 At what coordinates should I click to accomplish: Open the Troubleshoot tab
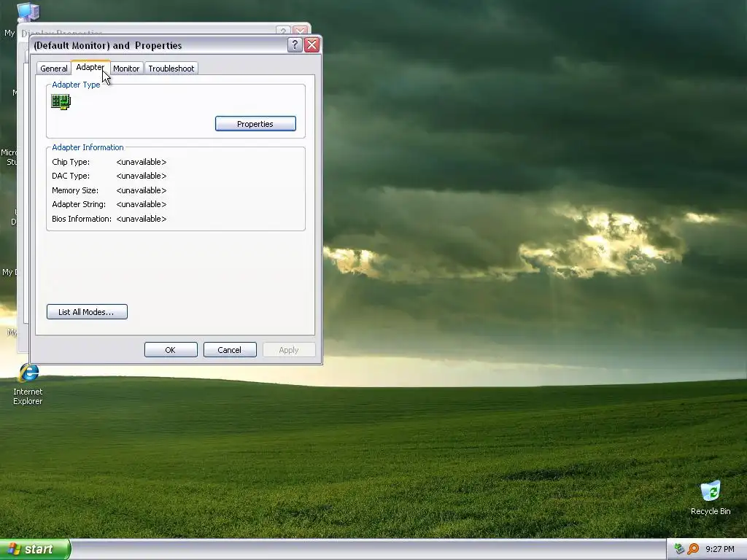tap(171, 69)
